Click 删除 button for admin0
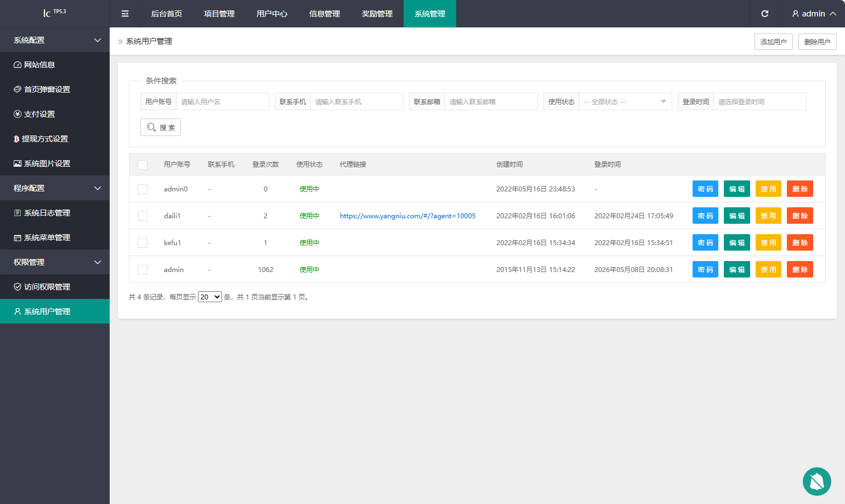This screenshot has width=845, height=504. tap(800, 189)
